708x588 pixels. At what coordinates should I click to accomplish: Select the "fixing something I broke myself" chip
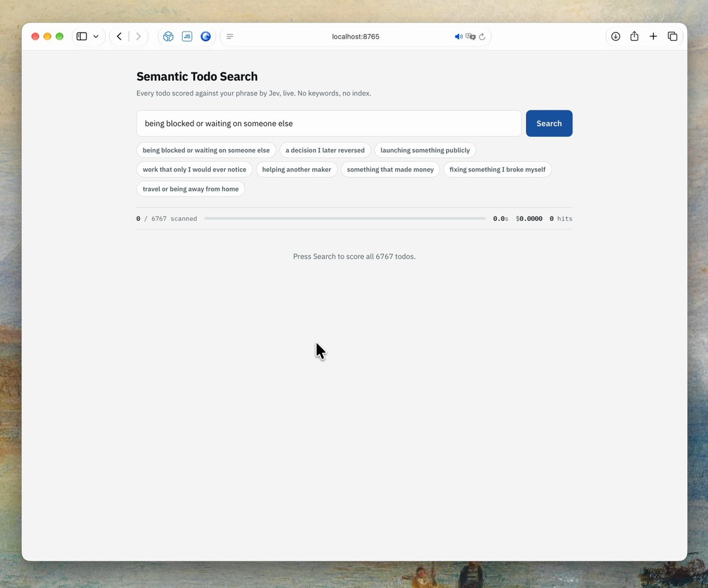click(x=498, y=169)
